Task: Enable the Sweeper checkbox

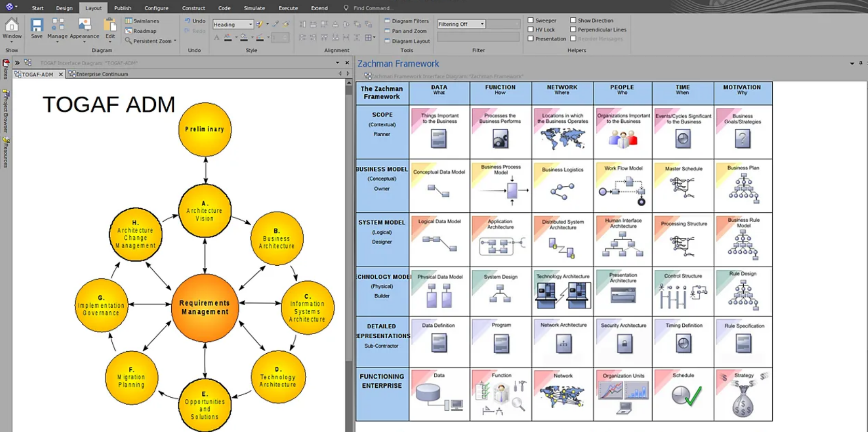Action: coord(531,20)
